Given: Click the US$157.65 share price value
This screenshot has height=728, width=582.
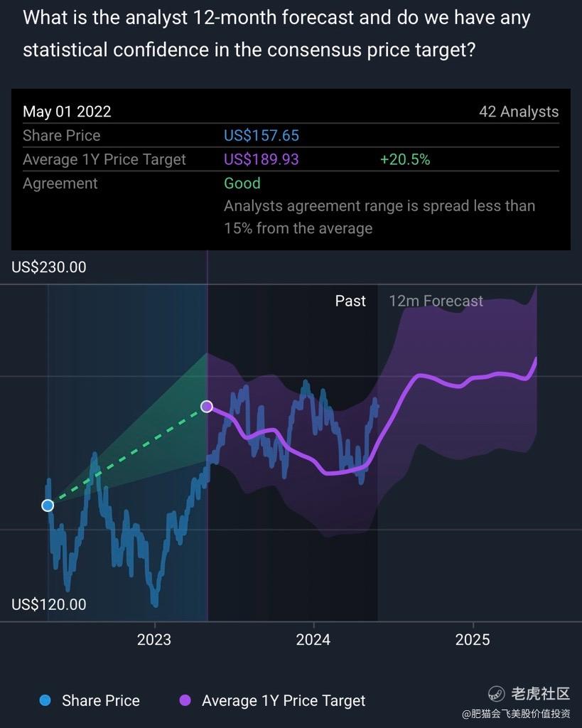Looking at the screenshot, I should tap(262, 135).
